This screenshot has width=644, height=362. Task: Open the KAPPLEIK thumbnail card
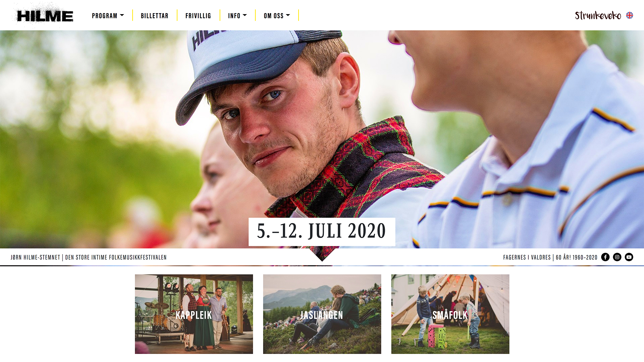[194, 314]
